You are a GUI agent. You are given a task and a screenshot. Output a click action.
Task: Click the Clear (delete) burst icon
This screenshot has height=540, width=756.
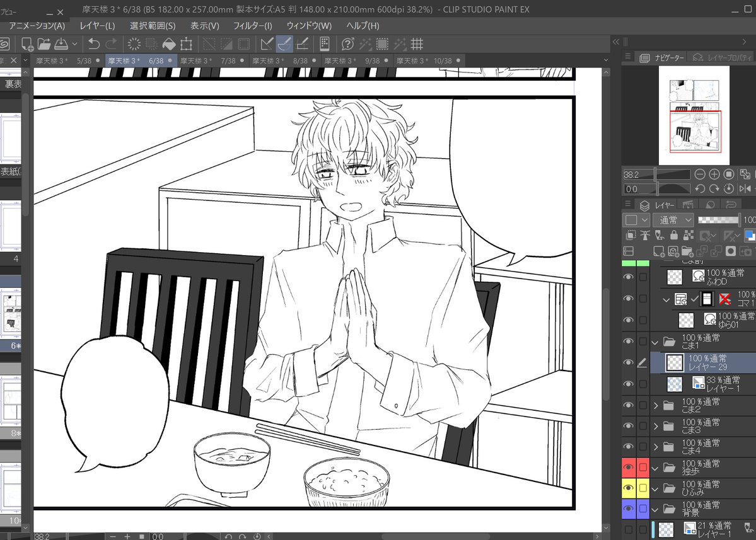pos(134,44)
